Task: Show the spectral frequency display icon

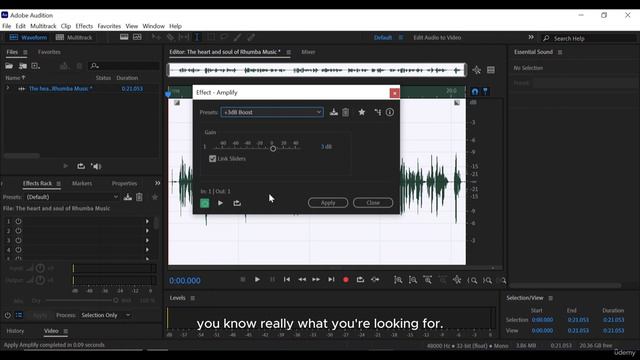Action: click(x=124, y=37)
